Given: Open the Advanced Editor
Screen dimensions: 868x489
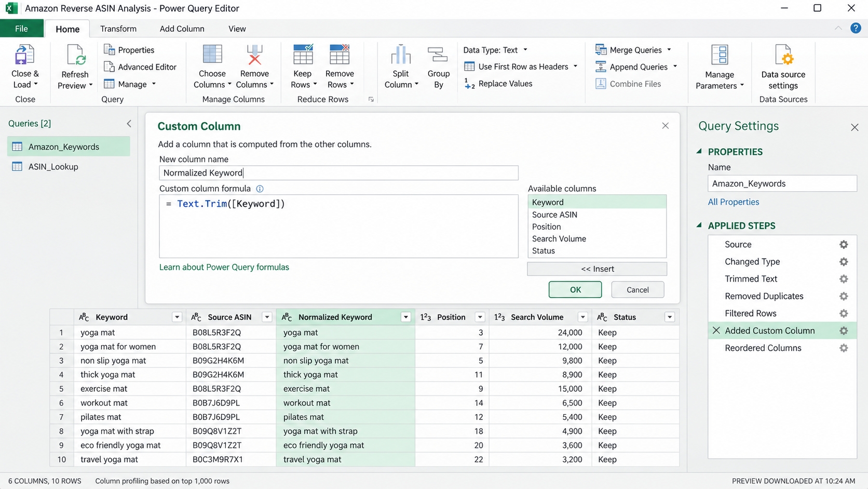Looking at the screenshot, I should click(x=140, y=67).
